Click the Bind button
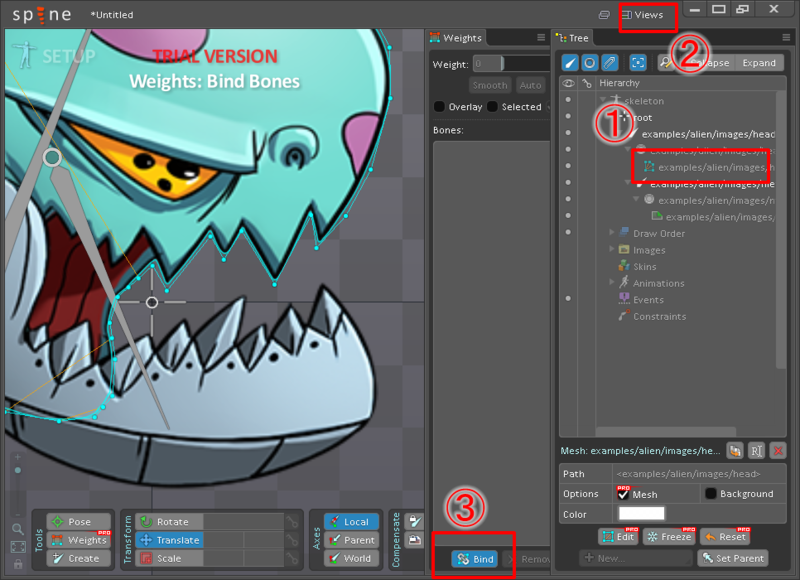 [474, 559]
